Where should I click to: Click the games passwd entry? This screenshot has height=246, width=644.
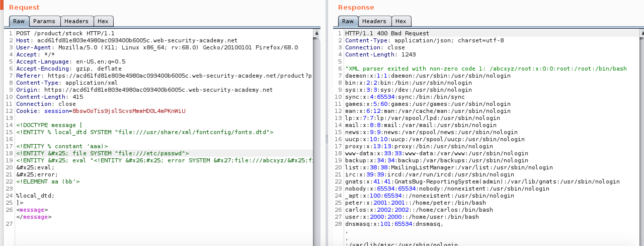[428, 104]
